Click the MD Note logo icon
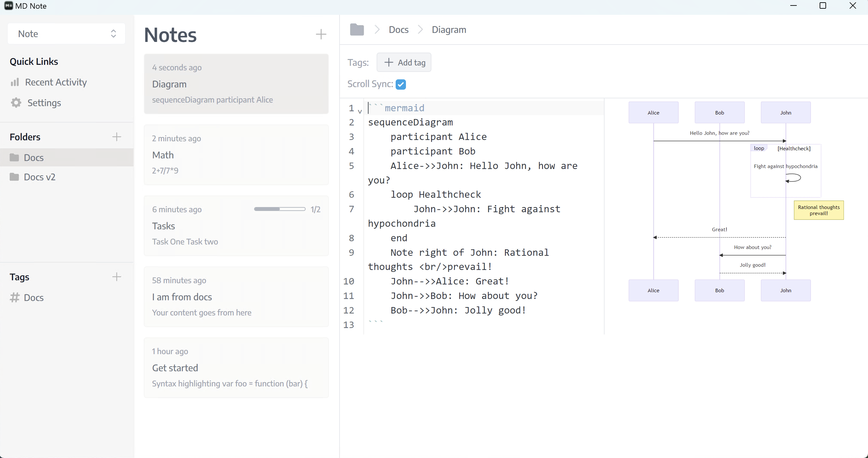Viewport: 868px width, 458px height. pos(8,6)
